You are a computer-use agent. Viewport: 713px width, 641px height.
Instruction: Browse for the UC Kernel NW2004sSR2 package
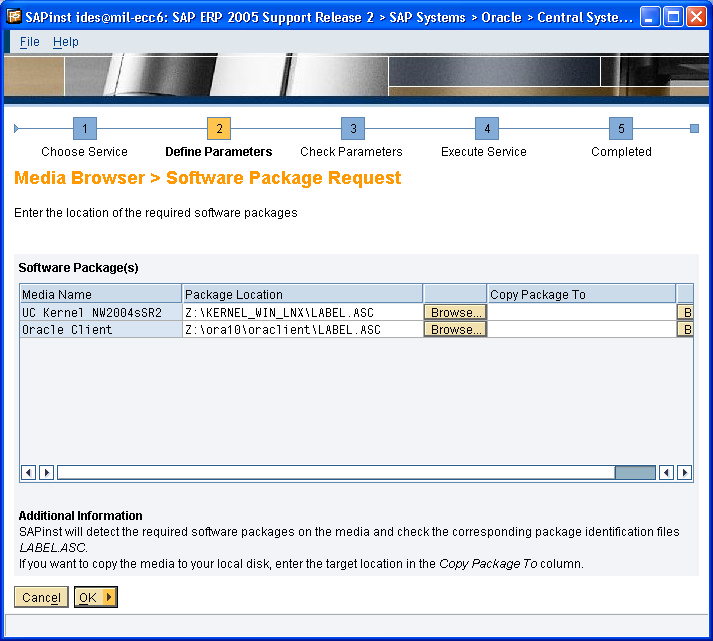tap(455, 313)
